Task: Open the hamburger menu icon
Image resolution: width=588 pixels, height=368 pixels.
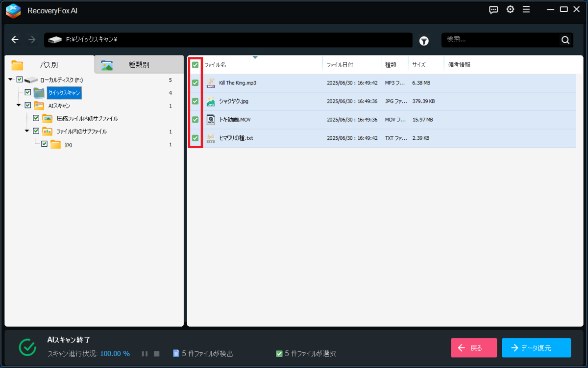Action: pyautogui.click(x=526, y=10)
